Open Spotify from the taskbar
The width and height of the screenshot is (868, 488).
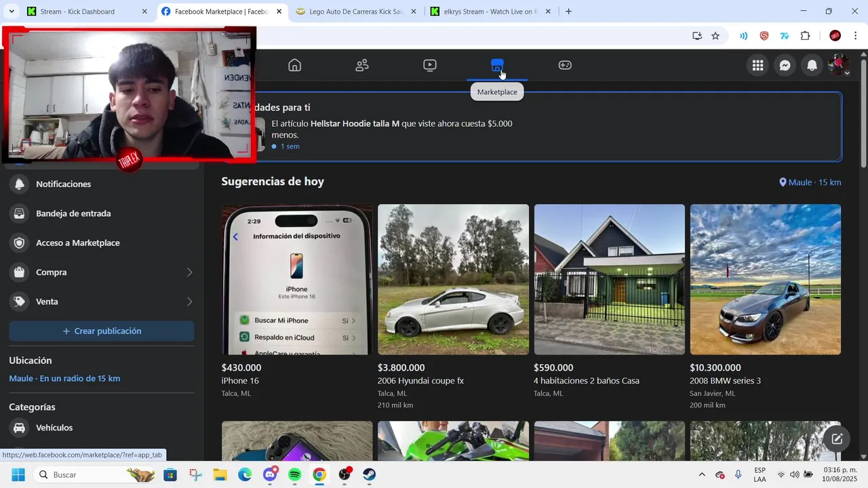[294, 474]
